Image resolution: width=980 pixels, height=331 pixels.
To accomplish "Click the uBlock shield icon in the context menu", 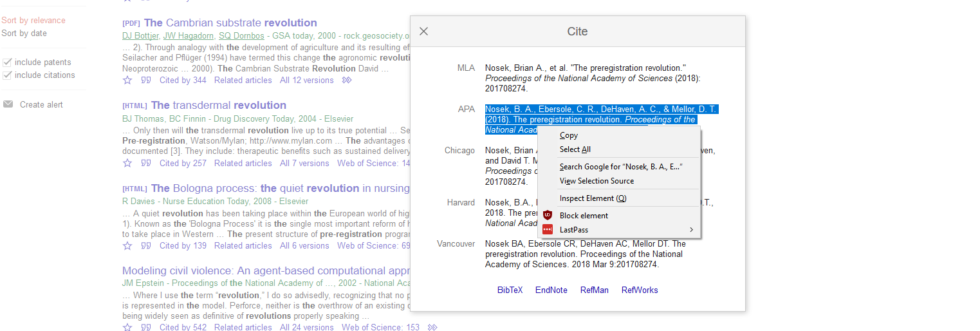I will click(548, 215).
